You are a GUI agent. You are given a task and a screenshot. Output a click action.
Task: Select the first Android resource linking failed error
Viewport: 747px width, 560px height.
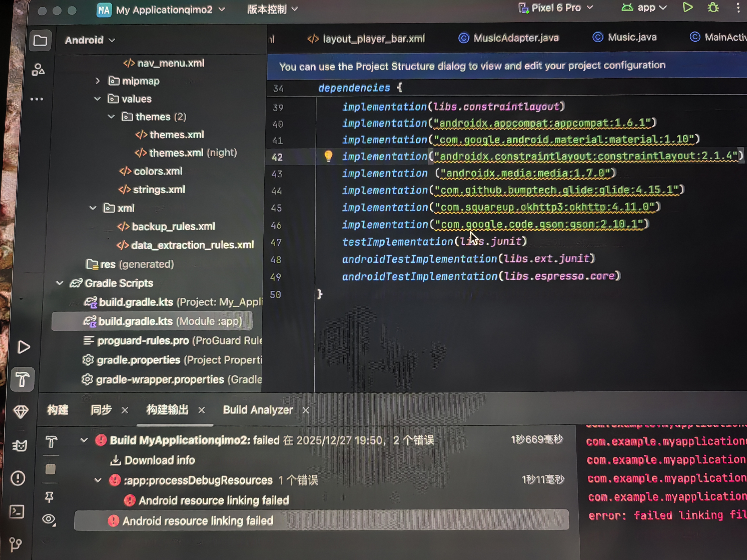click(213, 500)
